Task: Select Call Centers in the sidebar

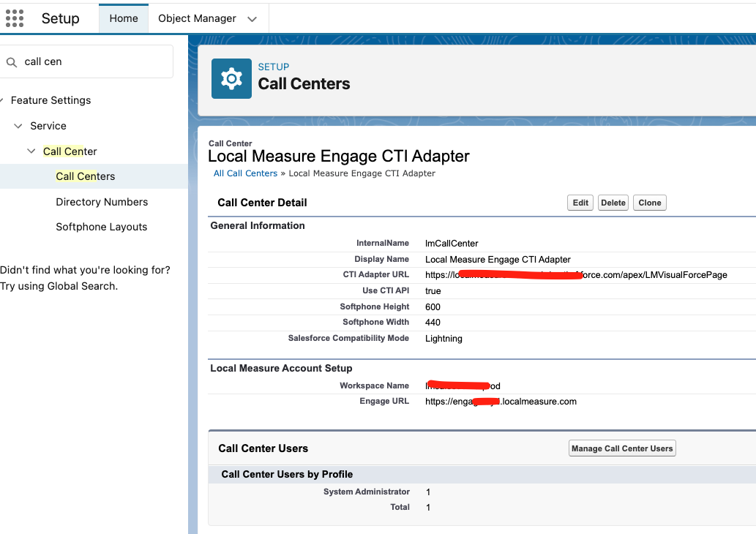Action: [x=86, y=176]
